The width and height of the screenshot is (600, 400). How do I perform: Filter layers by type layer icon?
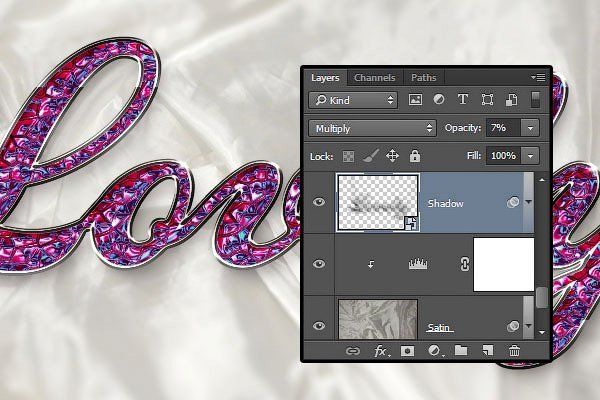click(x=463, y=100)
